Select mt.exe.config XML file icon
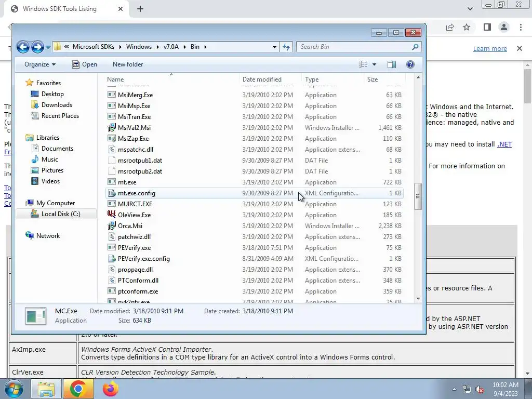Screen dimensions: 532x399 tap(111, 193)
